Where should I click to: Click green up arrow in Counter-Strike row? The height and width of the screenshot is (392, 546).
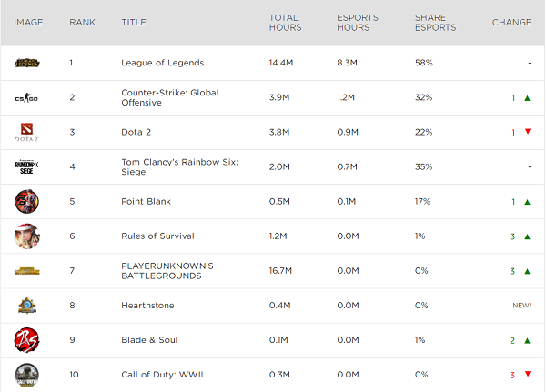pos(527,98)
